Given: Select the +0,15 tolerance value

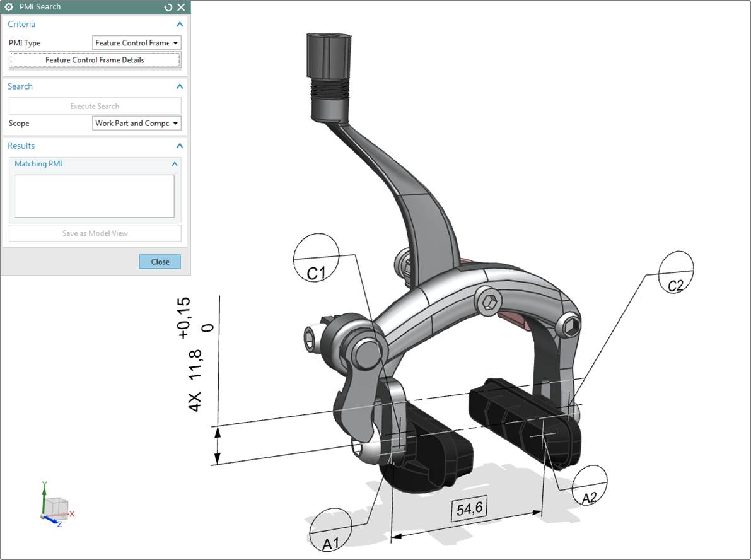Looking at the screenshot, I should coord(184,318).
